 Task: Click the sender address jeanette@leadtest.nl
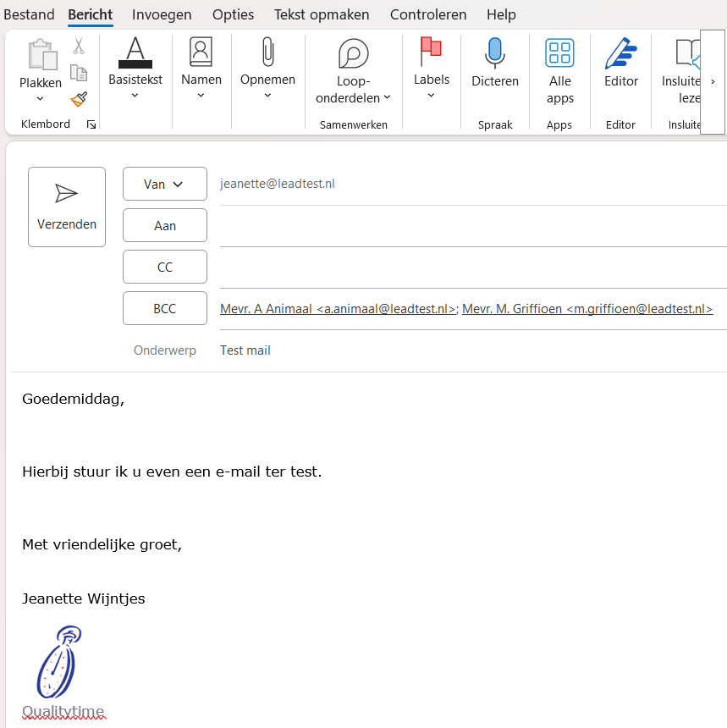pyautogui.click(x=277, y=184)
